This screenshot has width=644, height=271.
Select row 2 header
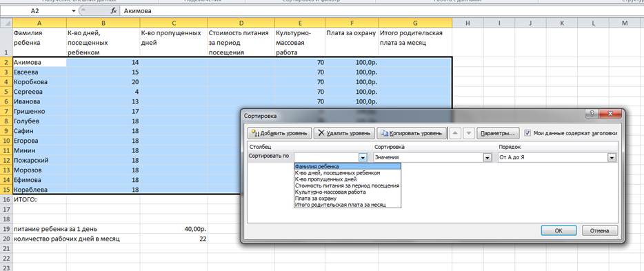[6, 63]
